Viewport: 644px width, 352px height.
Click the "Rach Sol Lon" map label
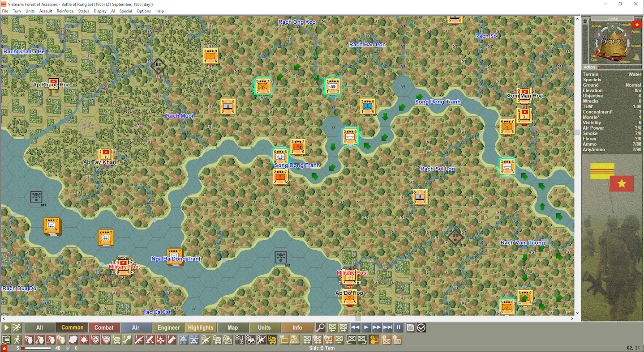click(438, 169)
